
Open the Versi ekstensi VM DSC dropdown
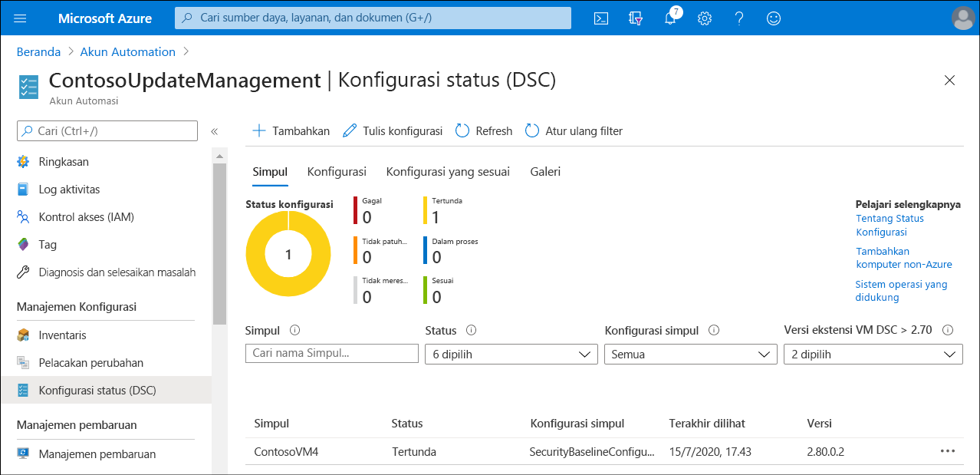(x=873, y=354)
